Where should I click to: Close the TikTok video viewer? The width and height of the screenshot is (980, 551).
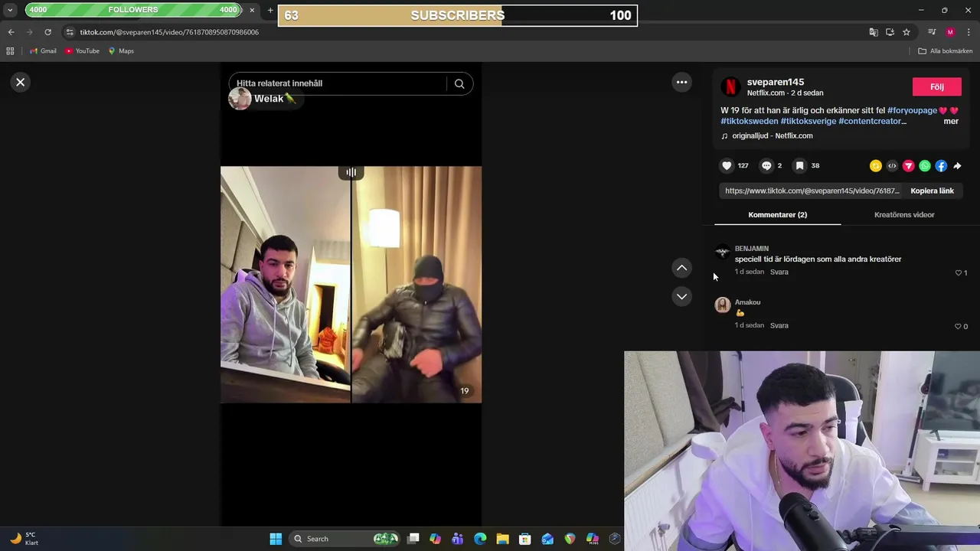[21, 82]
